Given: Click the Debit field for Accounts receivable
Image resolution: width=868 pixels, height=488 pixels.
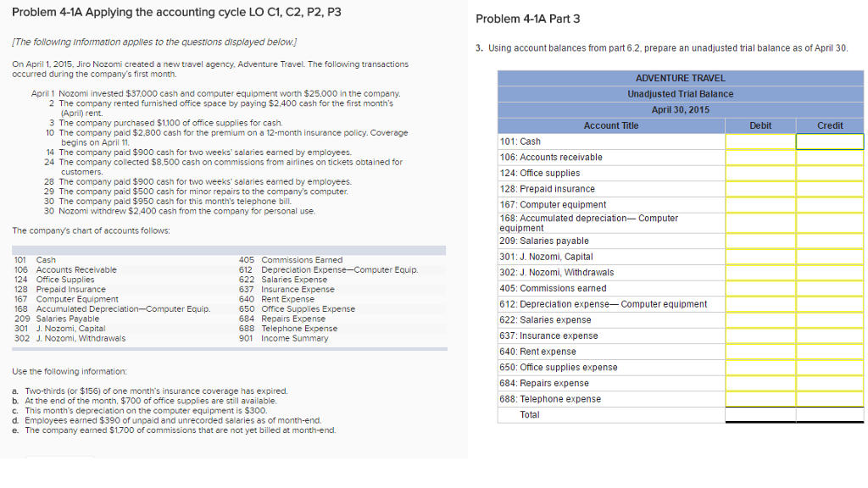Looking at the screenshot, I should (760, 157).
